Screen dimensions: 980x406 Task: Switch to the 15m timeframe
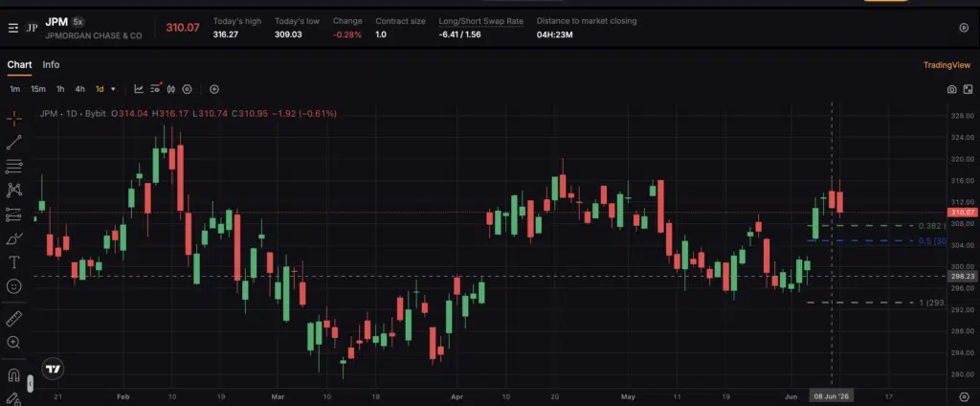pos(38,89)
